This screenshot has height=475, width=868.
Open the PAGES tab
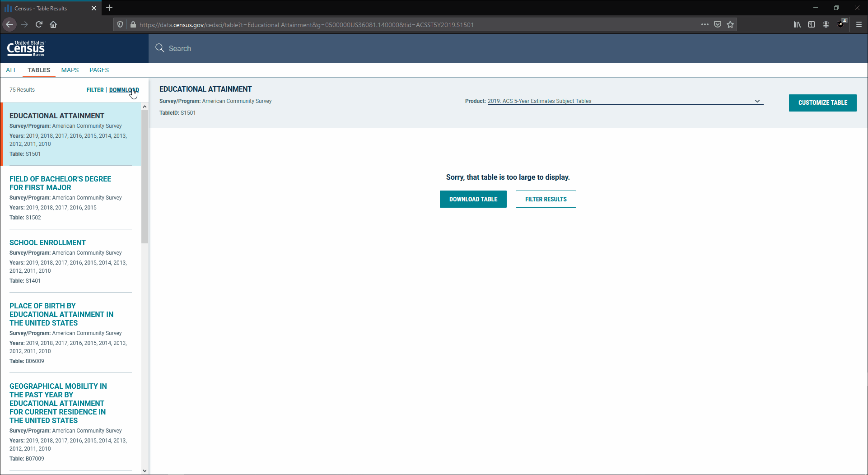click(x=99, y=70)
